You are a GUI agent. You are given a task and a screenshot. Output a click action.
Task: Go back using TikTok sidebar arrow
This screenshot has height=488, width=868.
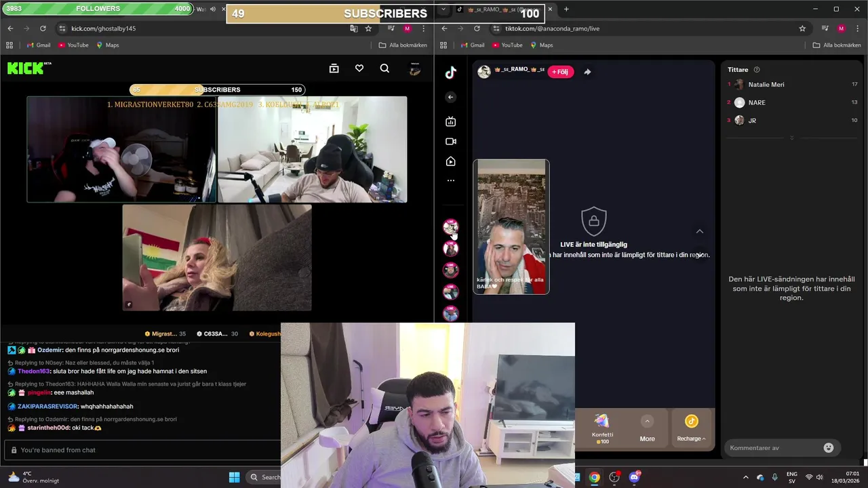point(450,97)
